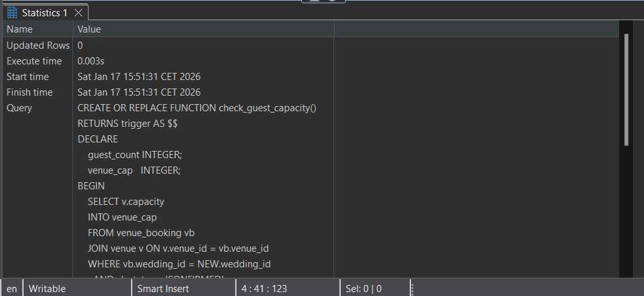
Task: Close the Statistics 1 tab
Action: (x=78, y=13)
